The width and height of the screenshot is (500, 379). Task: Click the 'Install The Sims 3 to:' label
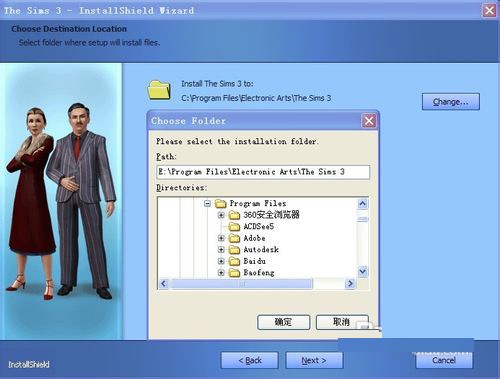[217, 84]
